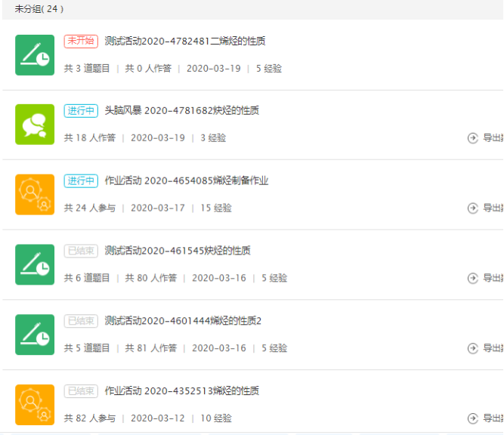
Task: Click export arrow icon in 头脑风暴 row
Action: [x=473, y=138]
